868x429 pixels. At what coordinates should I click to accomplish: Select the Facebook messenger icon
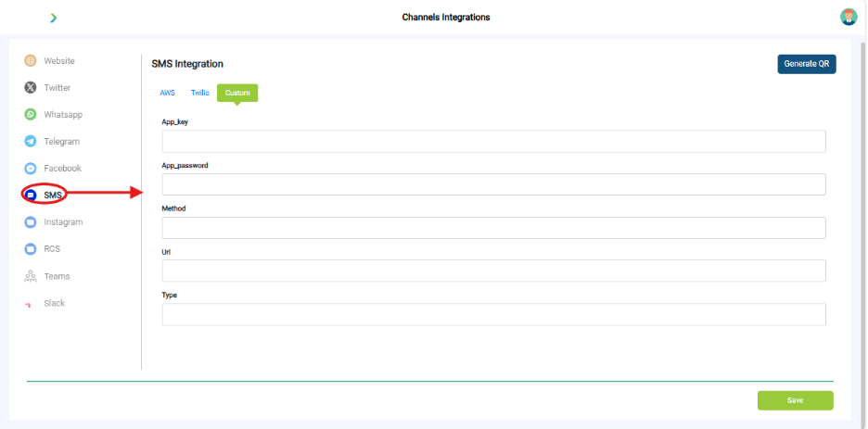[31, 168]
